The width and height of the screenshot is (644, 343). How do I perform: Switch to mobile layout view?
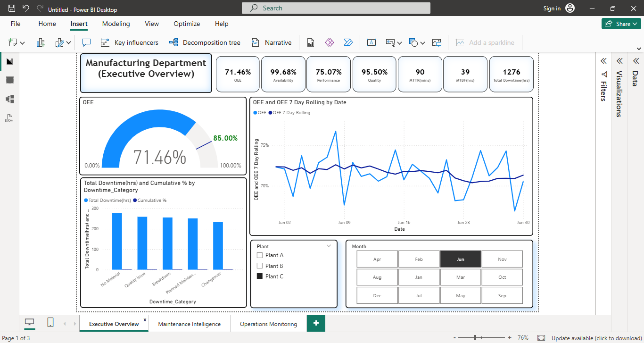[x=50, y=322]
